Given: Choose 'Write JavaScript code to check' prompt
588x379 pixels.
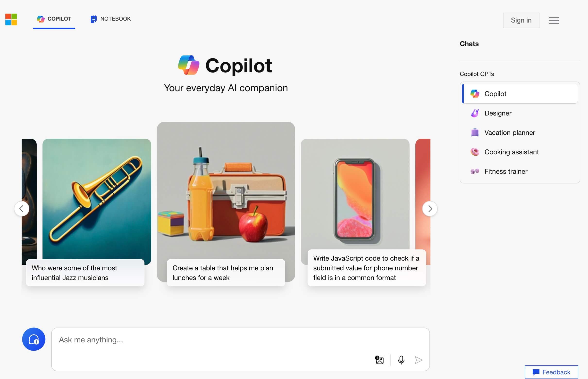Looking at the screenshot, I should (x=367, y=268).
